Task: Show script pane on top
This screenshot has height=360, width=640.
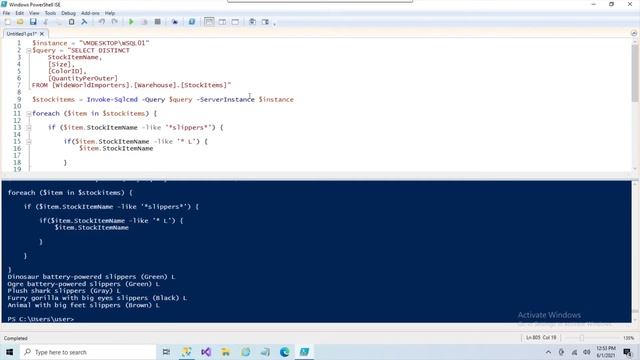Action: 209,22
